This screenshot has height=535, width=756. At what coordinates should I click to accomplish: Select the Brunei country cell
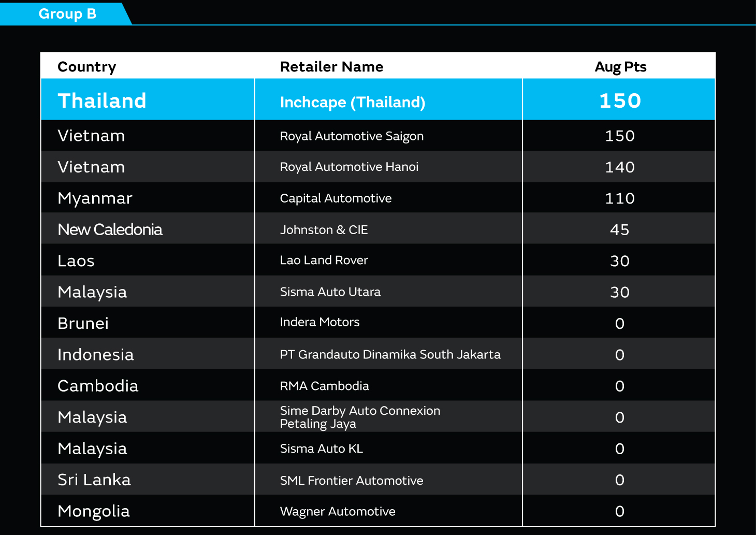(x=83, y=323)
